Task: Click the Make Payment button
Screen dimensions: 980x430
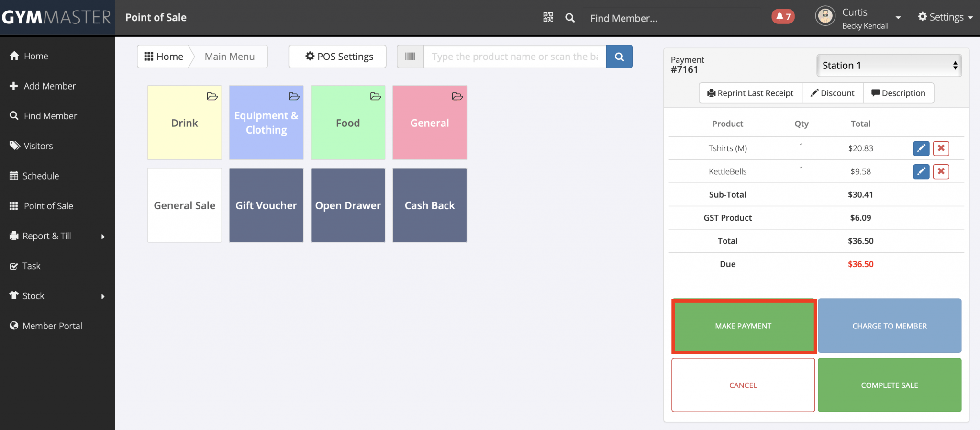Action: coord(743,326)
